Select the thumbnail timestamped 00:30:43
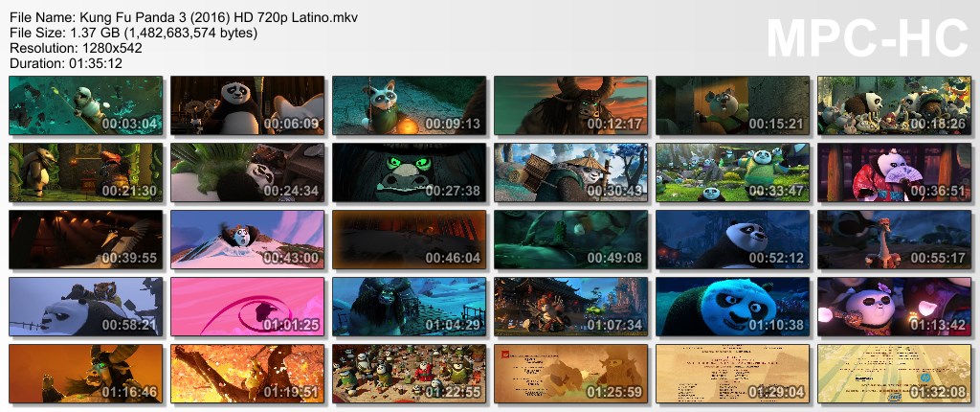 pos(570,172)
